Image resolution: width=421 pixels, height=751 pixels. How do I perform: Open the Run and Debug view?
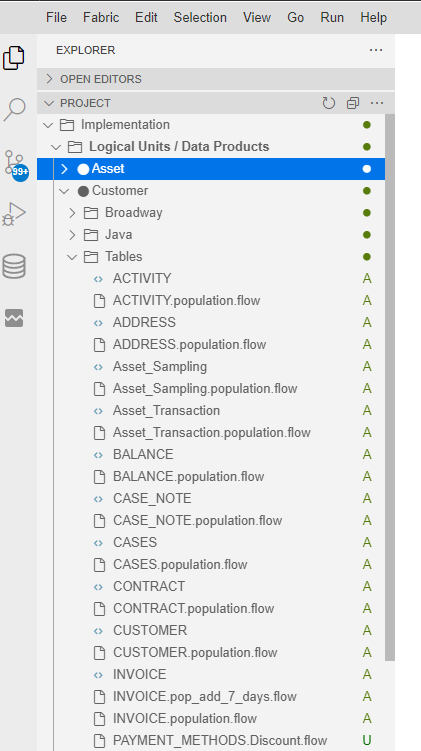[14, 214]
